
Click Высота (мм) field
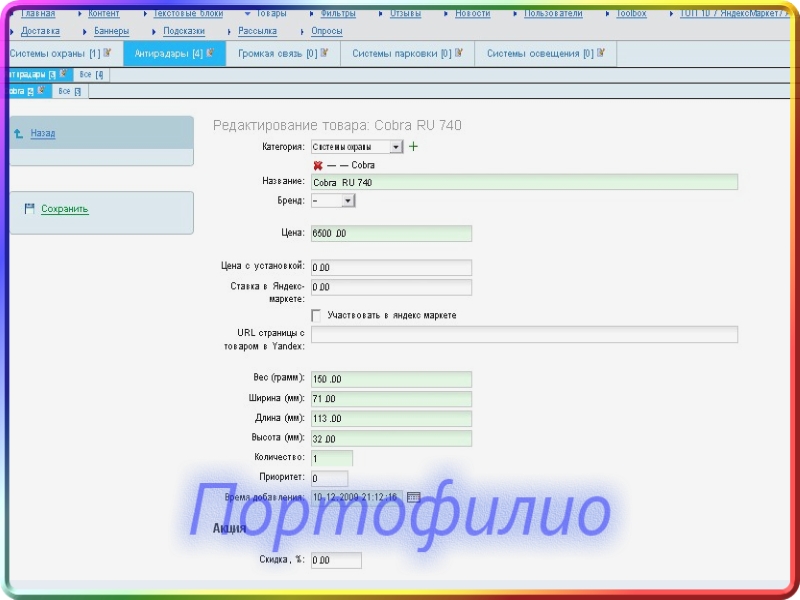click(x=391, y=439)
